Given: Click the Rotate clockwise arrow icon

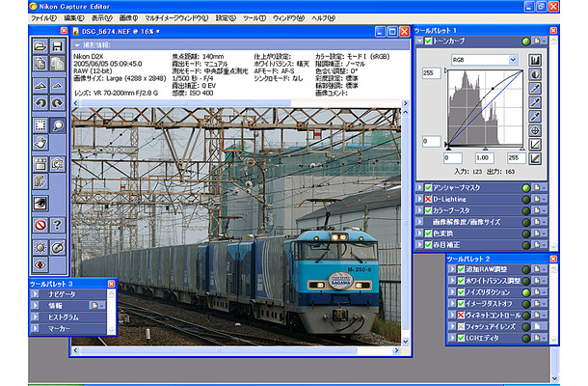Looking at the screenshot, I should pyautogui.click(x=57, y=102).
